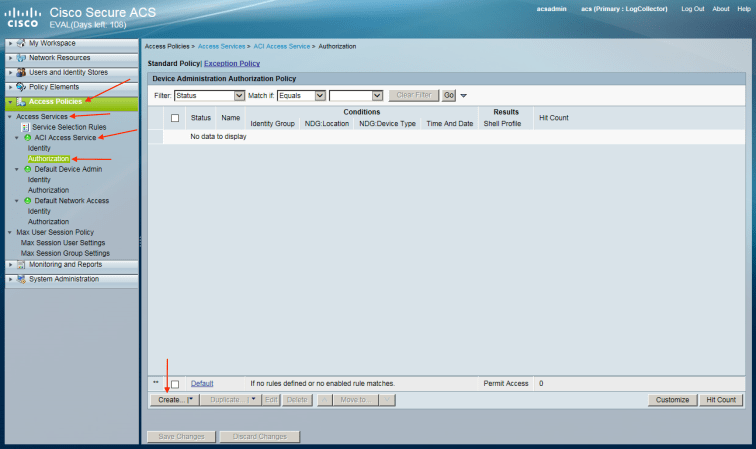Viewport: 756px width, 449px height.
Task: Click the Network Resources icon
Action: pyautogui.click(x=21, y=58)
